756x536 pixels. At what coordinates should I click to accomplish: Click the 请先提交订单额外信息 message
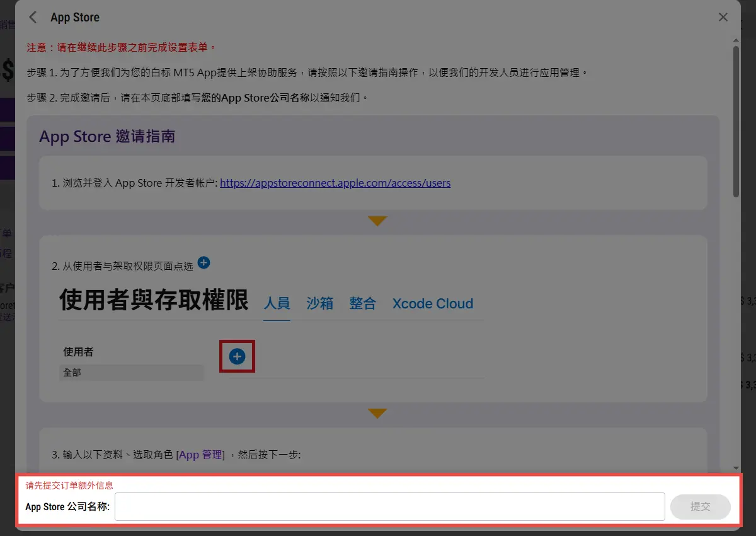(69, 485)
